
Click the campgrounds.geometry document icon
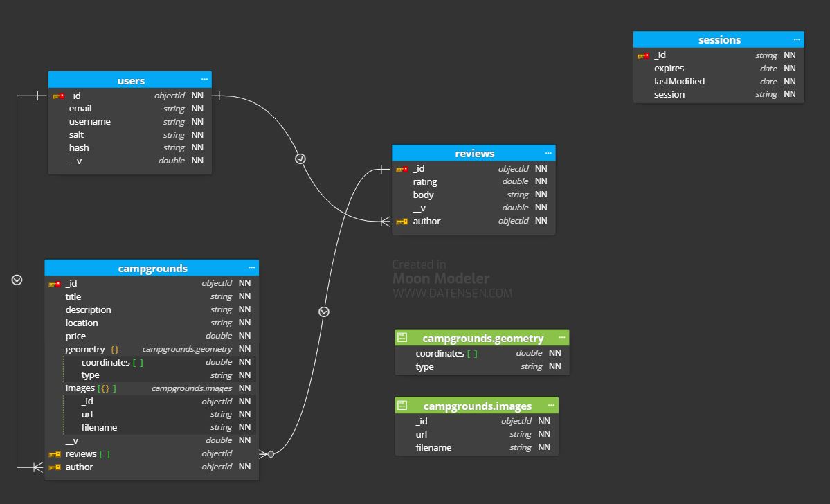tap(402, 337)
